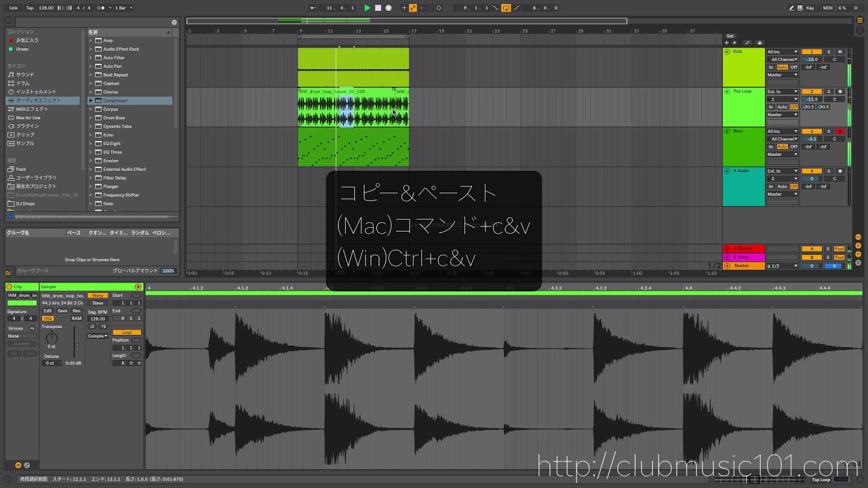Toggle the In/Out section show button
Image resolution: width=868 pixels, height=488 pixels.
[x=858, y=237]
